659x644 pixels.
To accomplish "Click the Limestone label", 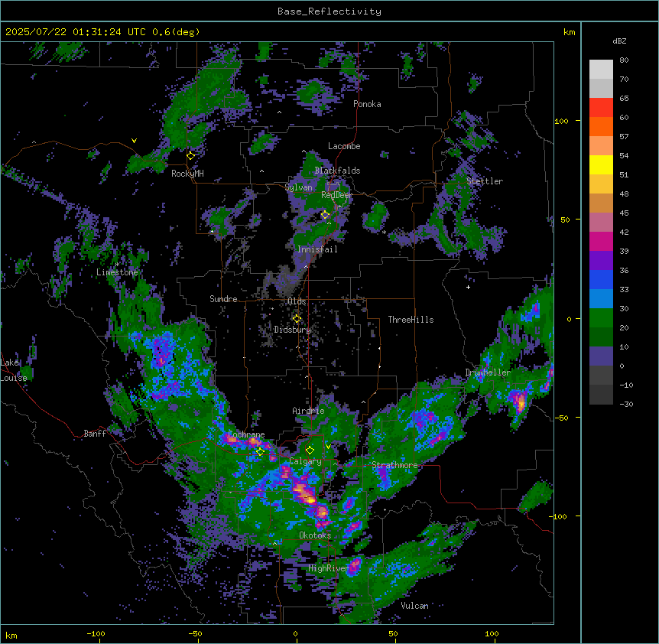I will point(117,272).
